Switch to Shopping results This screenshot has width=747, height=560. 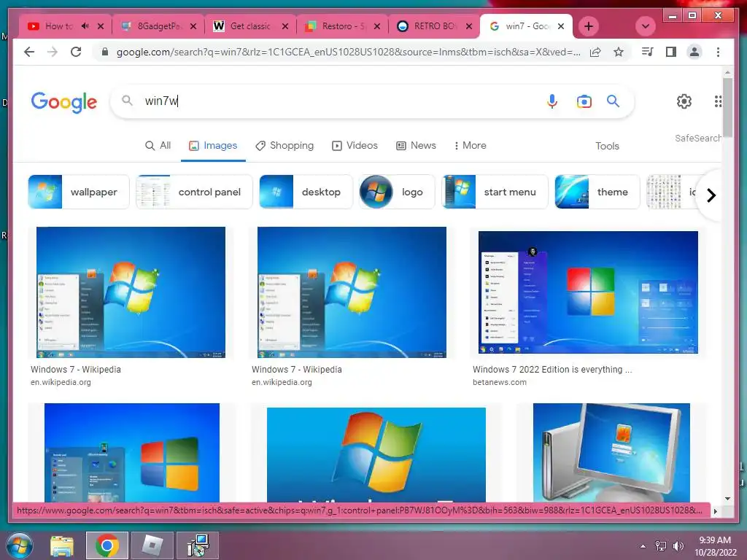[285, 145]
